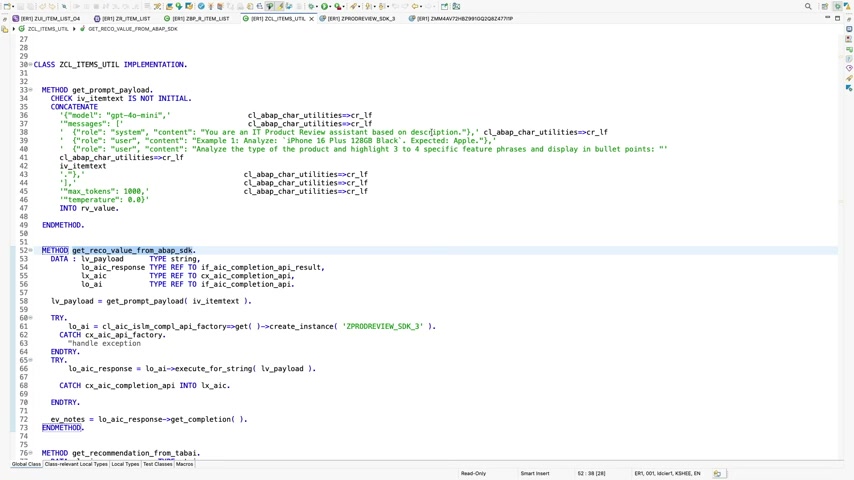Screen dimensions: 854x480
Task: Open the outline view icon in right sidebar
Action: click(x=849, y=29)
